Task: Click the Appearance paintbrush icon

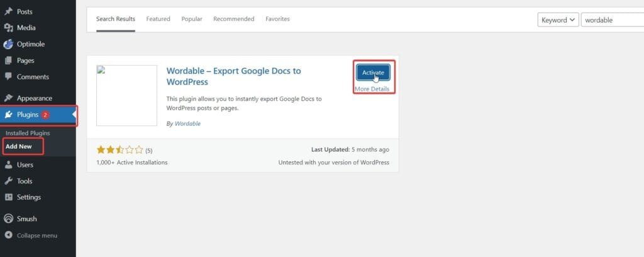Action: pyautogui.click(x=8, y=98)
